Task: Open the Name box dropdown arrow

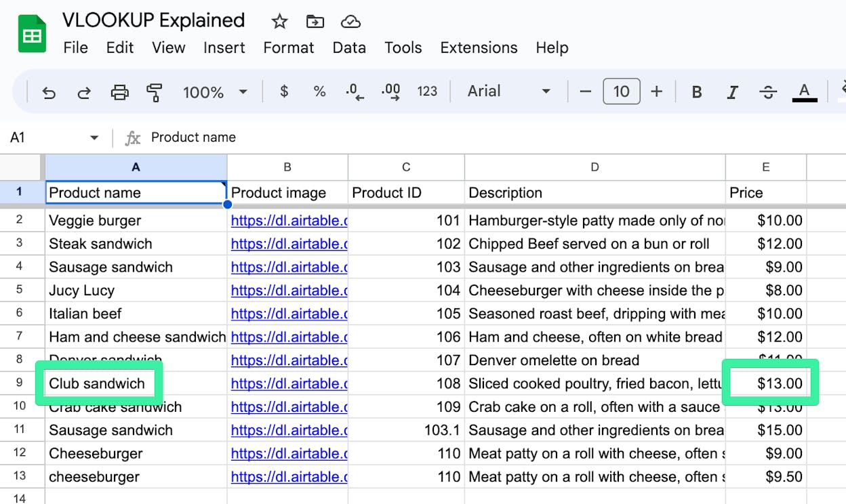Action: click(x=94, y=138)
